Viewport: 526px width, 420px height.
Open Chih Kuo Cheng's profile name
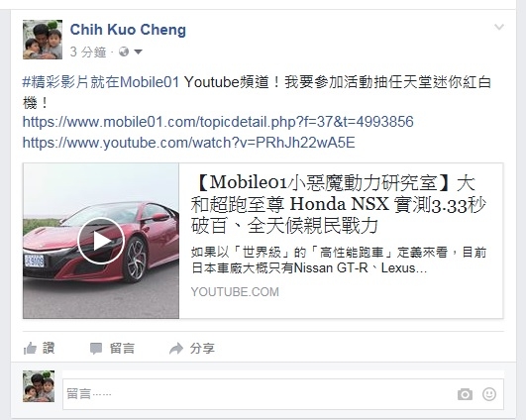128,30
